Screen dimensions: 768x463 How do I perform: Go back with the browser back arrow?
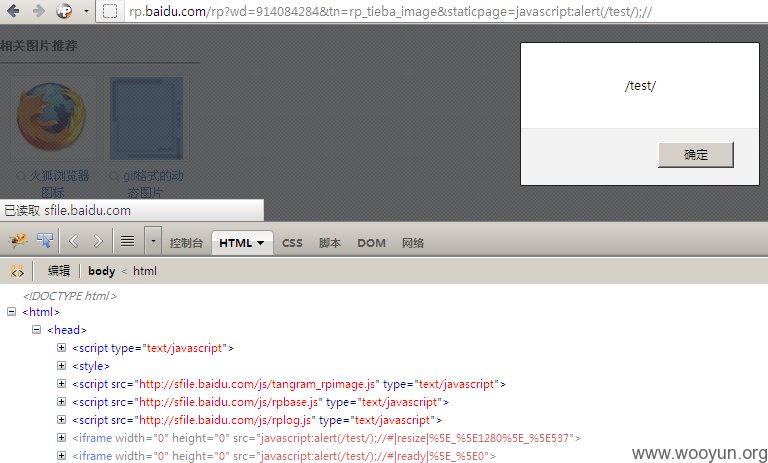coord(13,11)
